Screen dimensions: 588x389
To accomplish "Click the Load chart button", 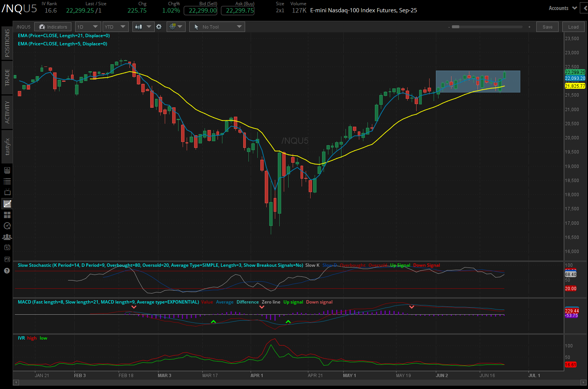I will point(573,27).
